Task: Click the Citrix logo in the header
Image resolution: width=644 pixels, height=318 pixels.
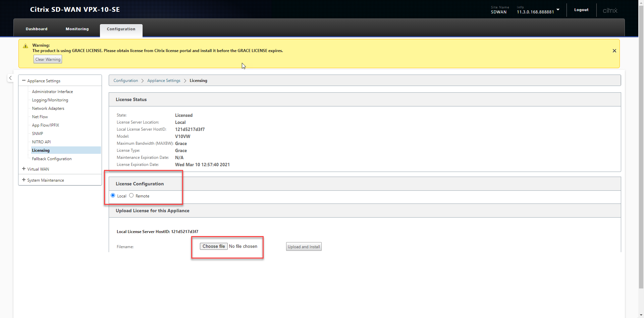Action: [x=610, y=10]
